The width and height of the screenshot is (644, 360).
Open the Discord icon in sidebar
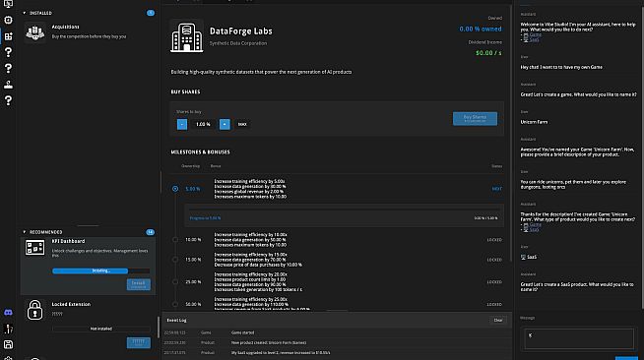pos(8,313)
